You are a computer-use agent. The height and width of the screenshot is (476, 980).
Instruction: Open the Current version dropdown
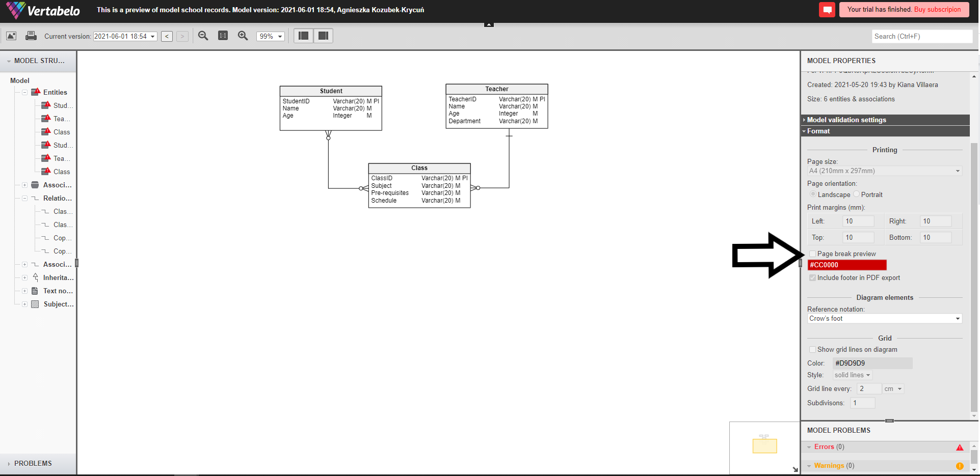[125, 36]
